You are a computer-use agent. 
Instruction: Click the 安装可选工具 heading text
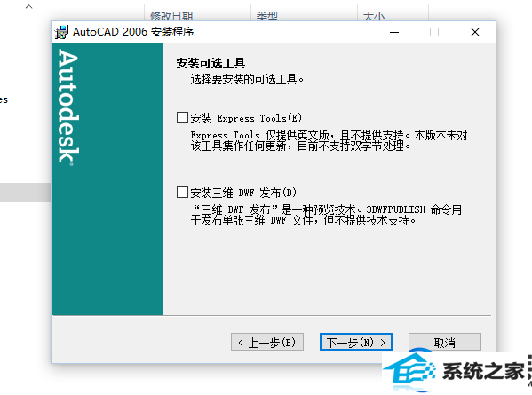coord(210,63)
